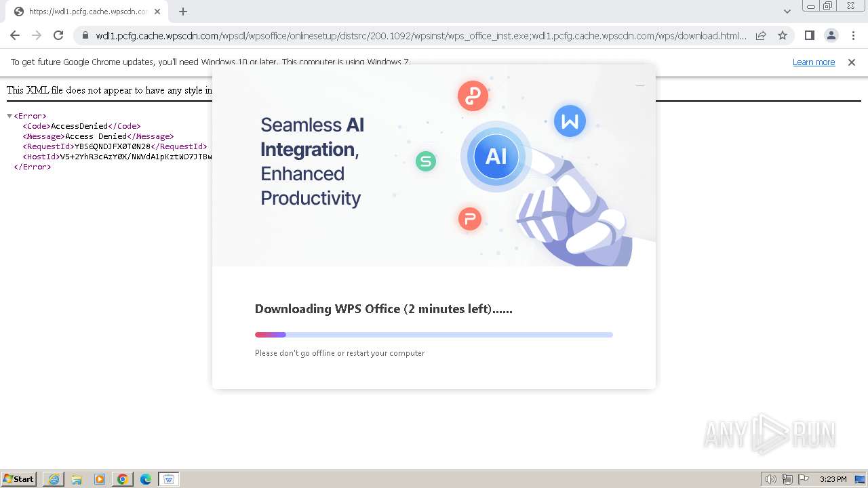Open the Learn more link

(x=814, y=62)
